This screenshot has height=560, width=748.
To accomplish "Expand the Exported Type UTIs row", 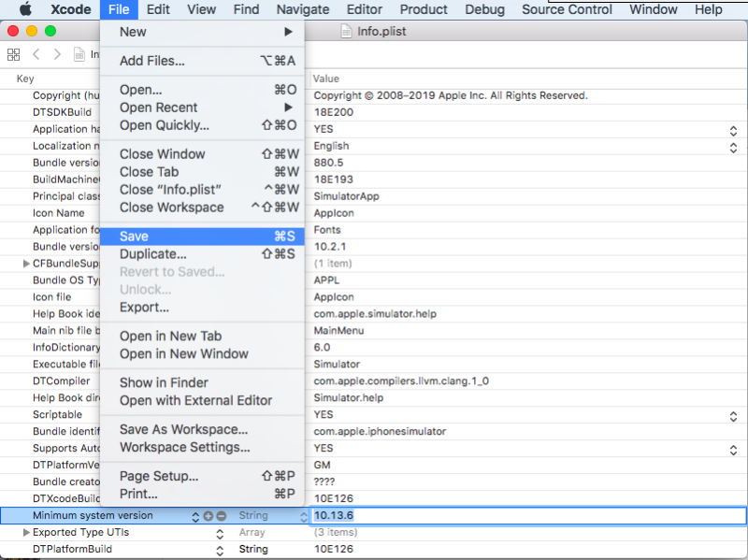I will click(26, 532).
